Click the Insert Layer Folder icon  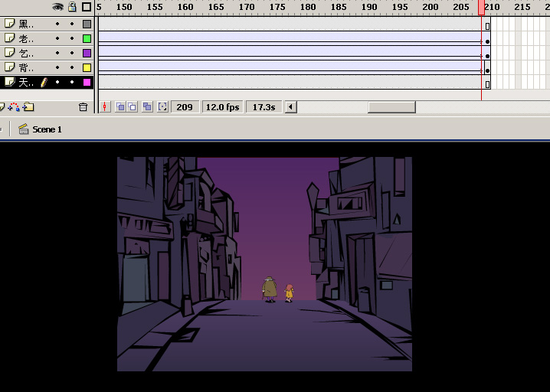[x=28, y=107]
